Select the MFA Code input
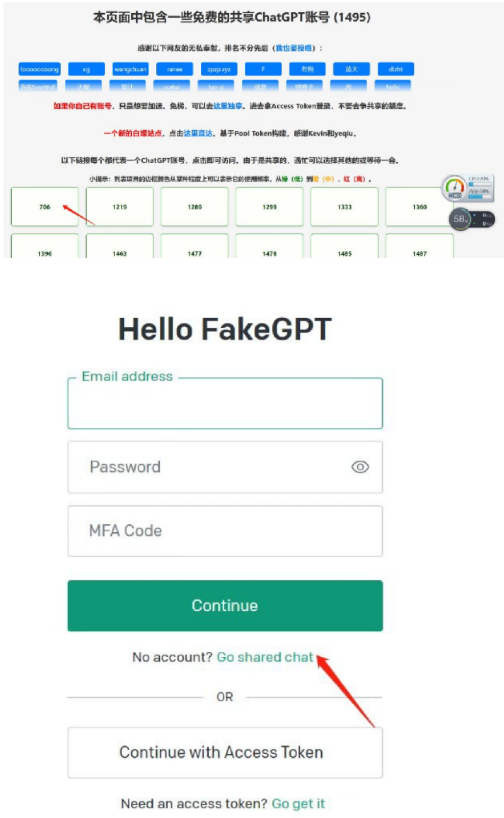 click(225, 531)
